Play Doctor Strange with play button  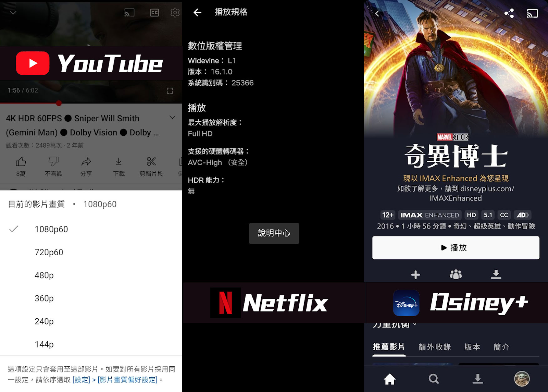click(456, 248)
